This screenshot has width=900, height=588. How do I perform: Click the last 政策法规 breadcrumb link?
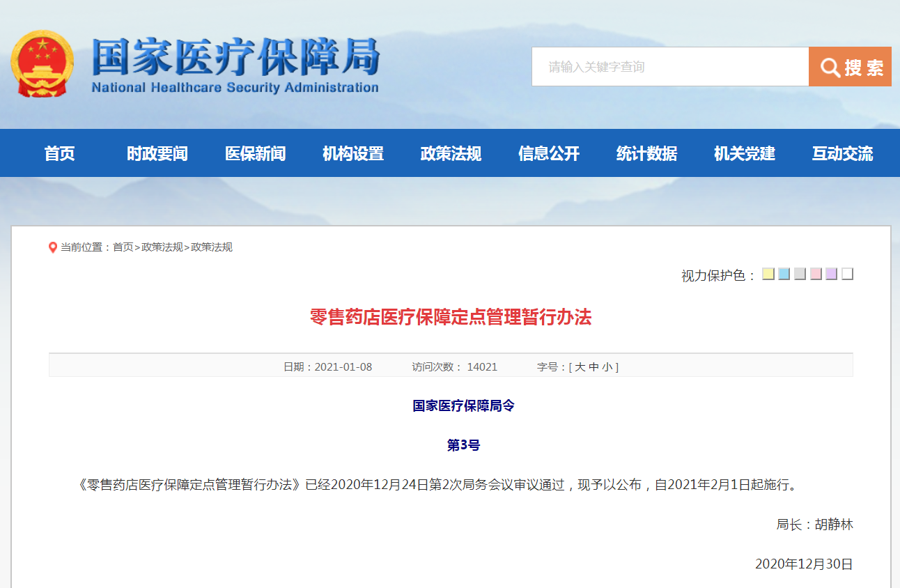tap(212, 247)
